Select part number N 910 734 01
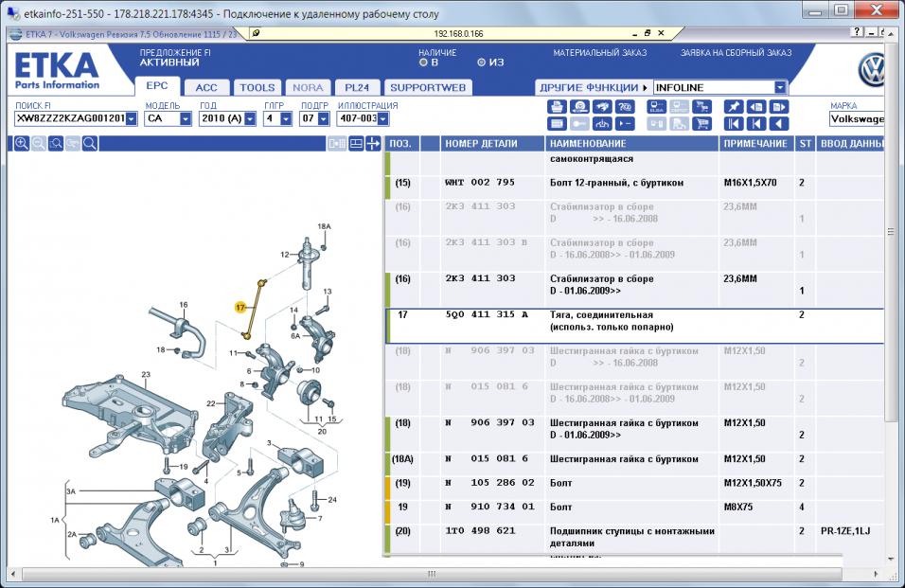This screenshot has height=588, width=905. click(489, 507)
